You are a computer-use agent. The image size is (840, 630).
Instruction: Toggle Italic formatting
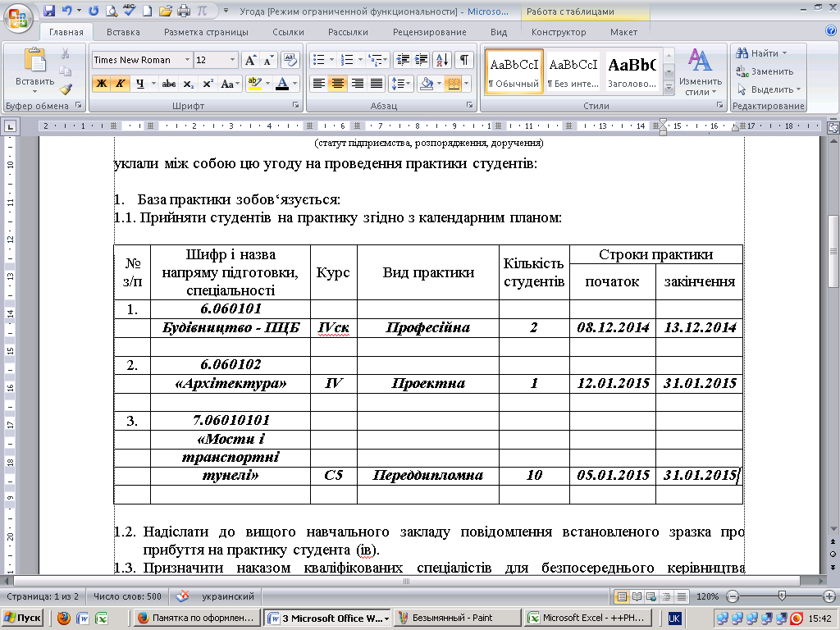point(120,84)
